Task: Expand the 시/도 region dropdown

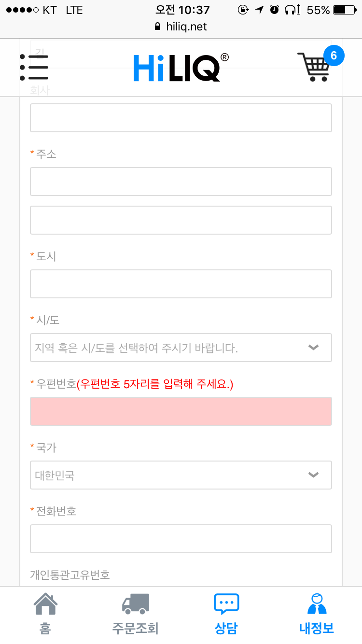Action: (x=181, y=348)
